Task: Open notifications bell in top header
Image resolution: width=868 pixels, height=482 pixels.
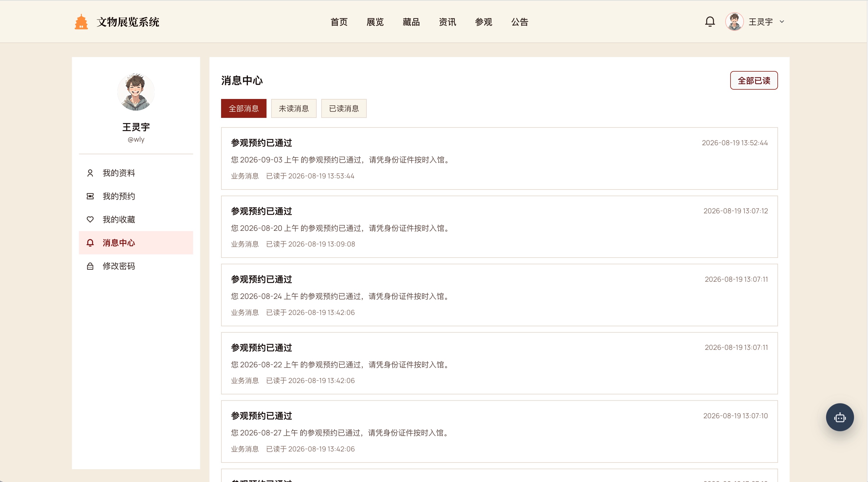Action: point(710,22)
